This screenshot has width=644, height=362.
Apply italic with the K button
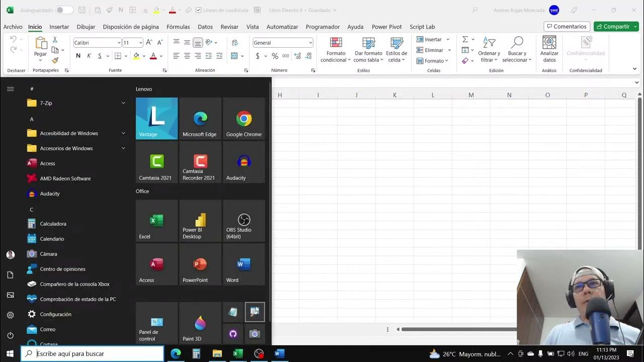coord(89,56)
